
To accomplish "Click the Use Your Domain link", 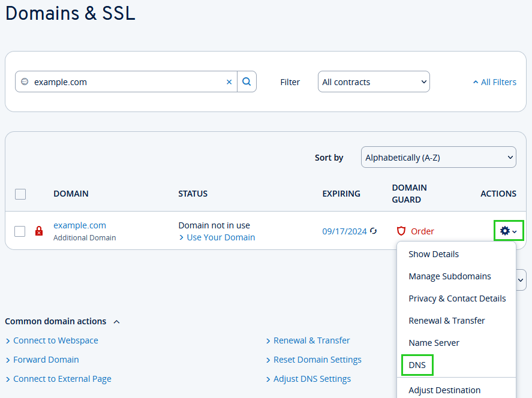I will point(221,237).
